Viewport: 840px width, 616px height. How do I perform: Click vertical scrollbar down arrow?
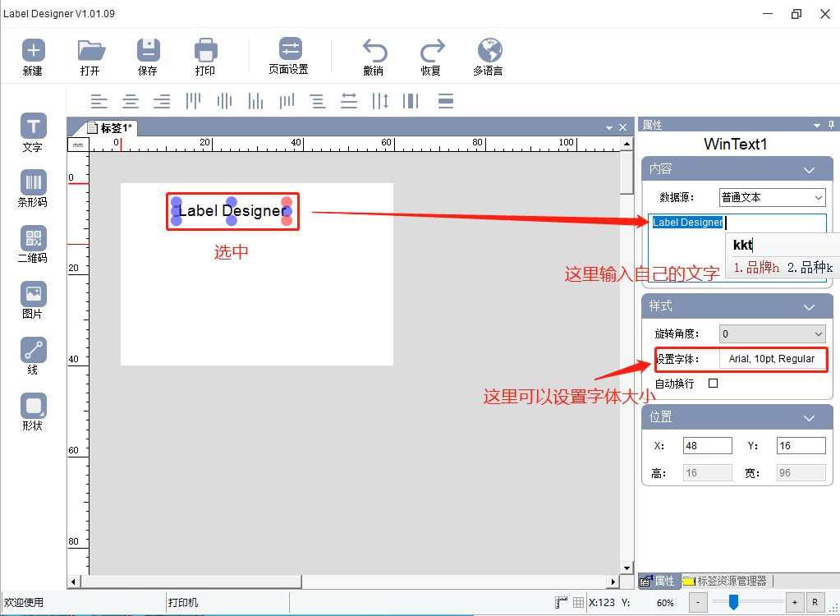point(627,568)
